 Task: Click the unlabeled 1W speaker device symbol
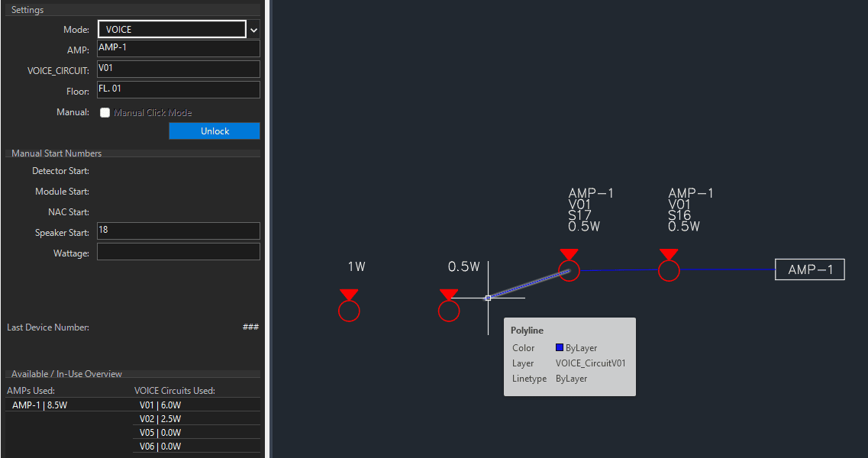(349, 310)
